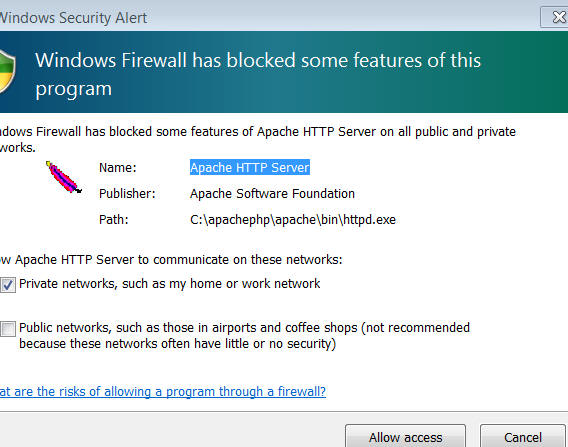Image resolution: width=568 pixels, height=447 pixels.
Task: Click the Private networks label text
Action: pyautogui.click(x=170, y=284)
